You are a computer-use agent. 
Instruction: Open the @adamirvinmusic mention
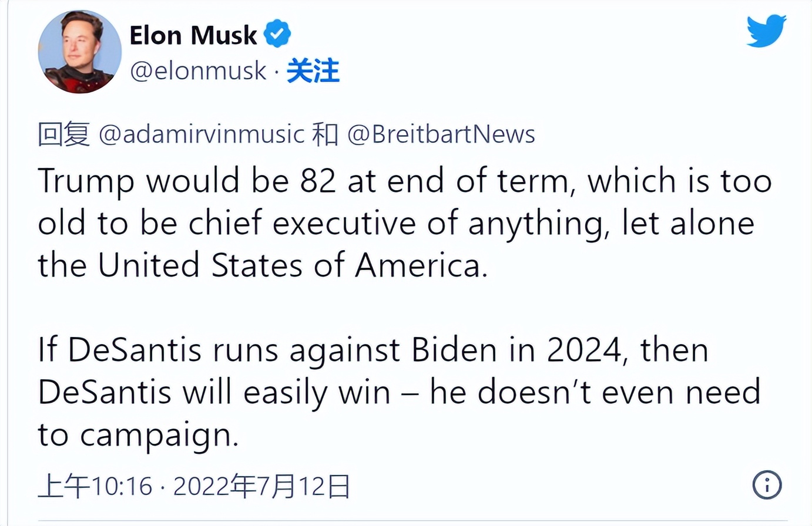(x=202, y=134)
